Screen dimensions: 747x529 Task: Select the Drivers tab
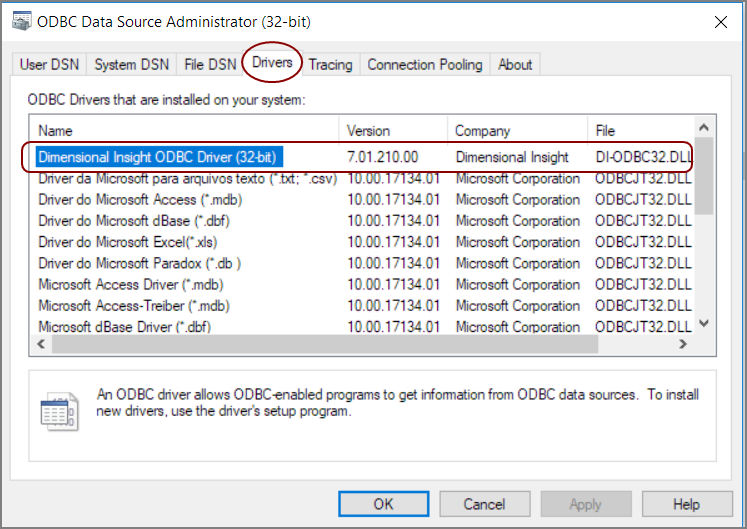(x=272, y=62)
